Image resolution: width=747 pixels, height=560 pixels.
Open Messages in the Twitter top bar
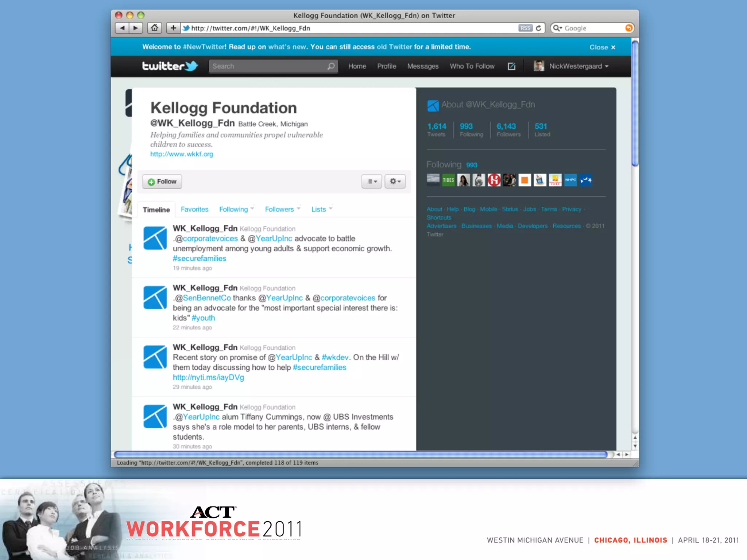pos(423,66)
